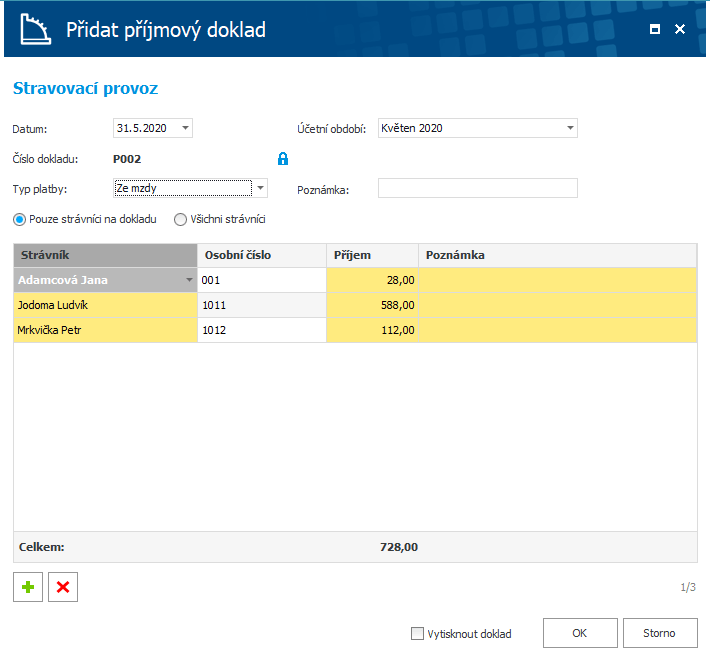Cancel with the Storno button
Screen dimensions: 710x658
click(660, 633)
